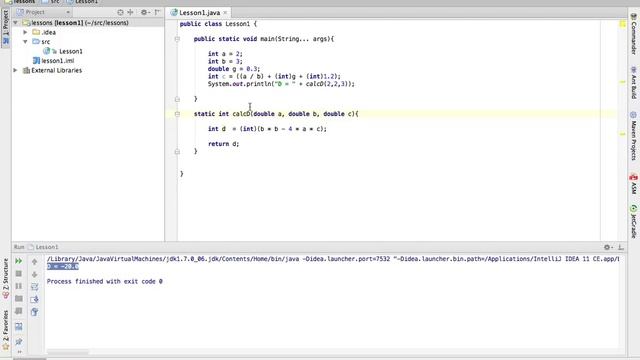640x360 pixels.
Task: Place cursor in 'int a = 2;' line
Action: pos(225,54)
